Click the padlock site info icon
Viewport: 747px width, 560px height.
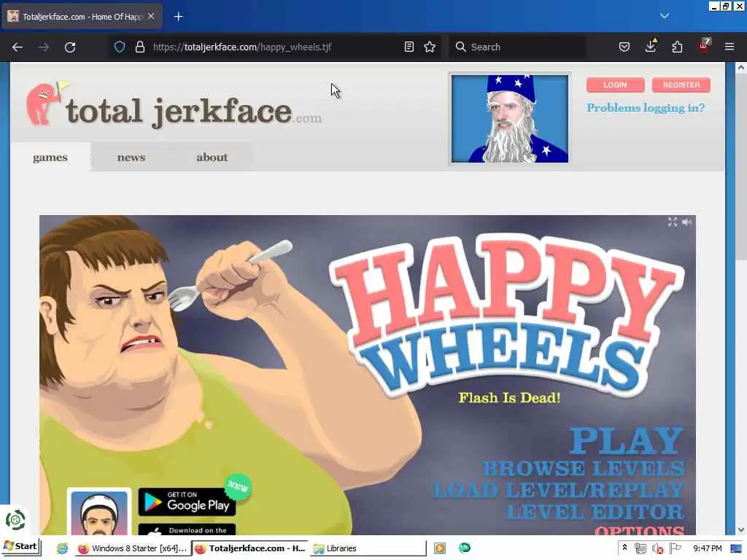(139, 47)
